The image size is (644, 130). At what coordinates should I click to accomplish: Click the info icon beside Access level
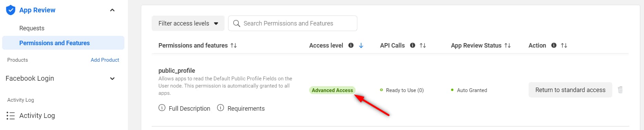(x=351, y=45)
